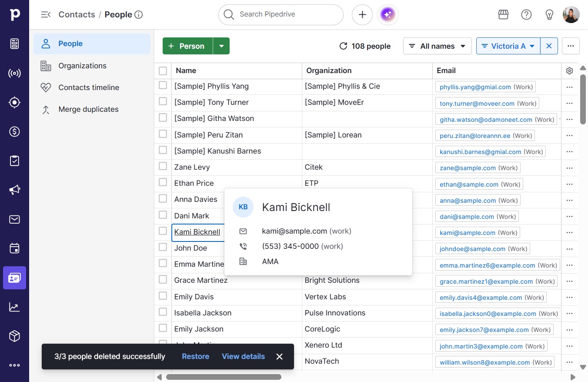Open the Kami Bicknell name link
The image size is (588, 382).
(x=197, y=232)
